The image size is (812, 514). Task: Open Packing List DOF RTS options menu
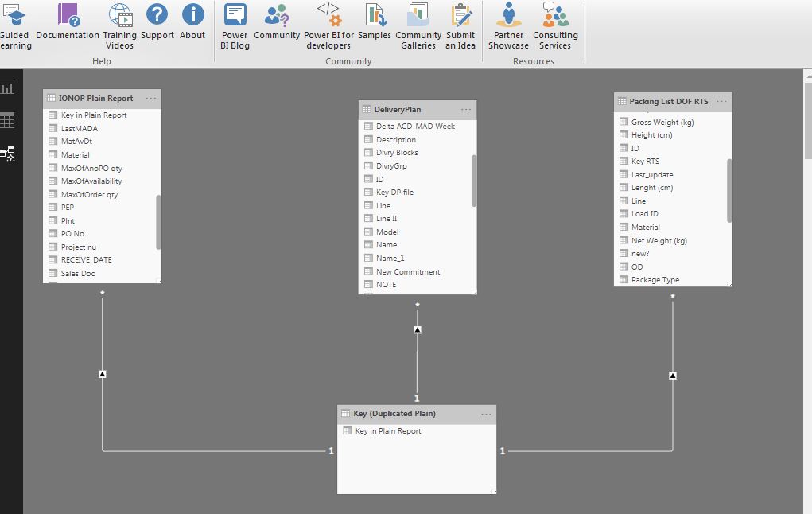point(722,101)
